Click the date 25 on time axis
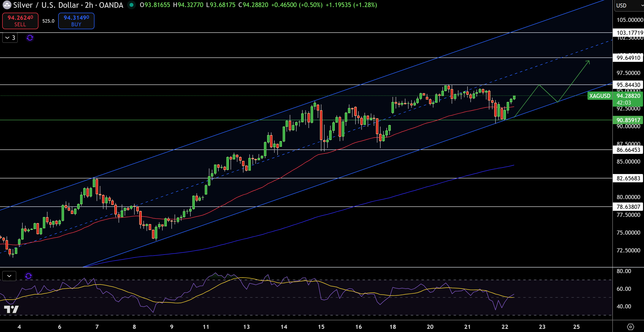 pos(577,327)
